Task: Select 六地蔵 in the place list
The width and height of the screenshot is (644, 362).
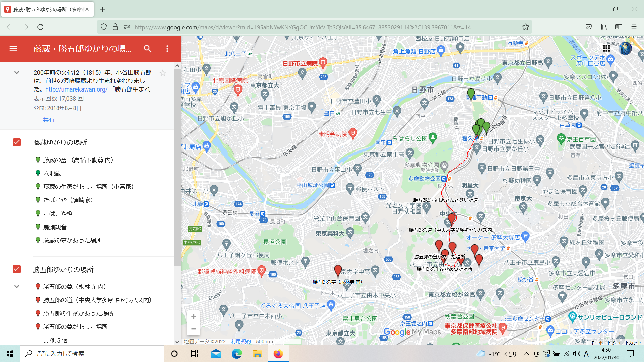Action: (x=52, y=173)
